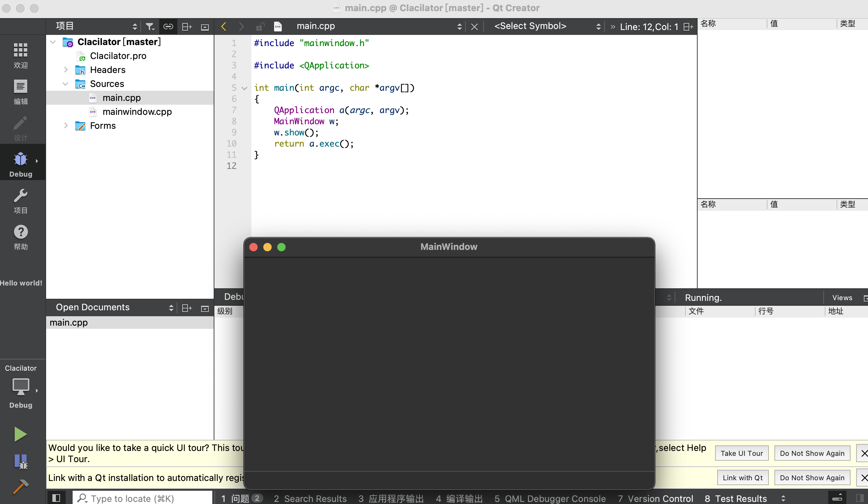This screenshot has width=868, height=504.
Task: Open the Projects mode wrench icon
Action: click(21, 201)
